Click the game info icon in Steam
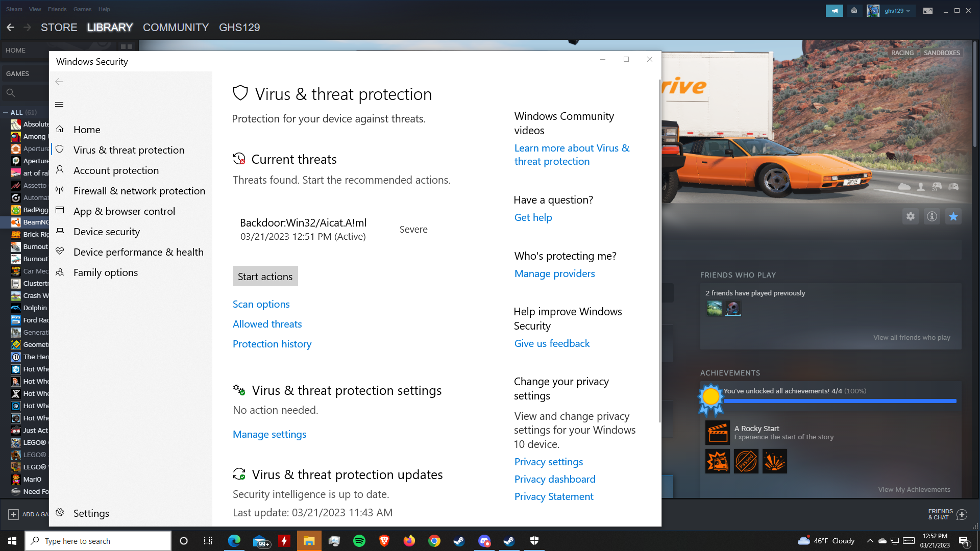This screenshot has height=551, width=980. pyautogui.click(x=932, y=216)
